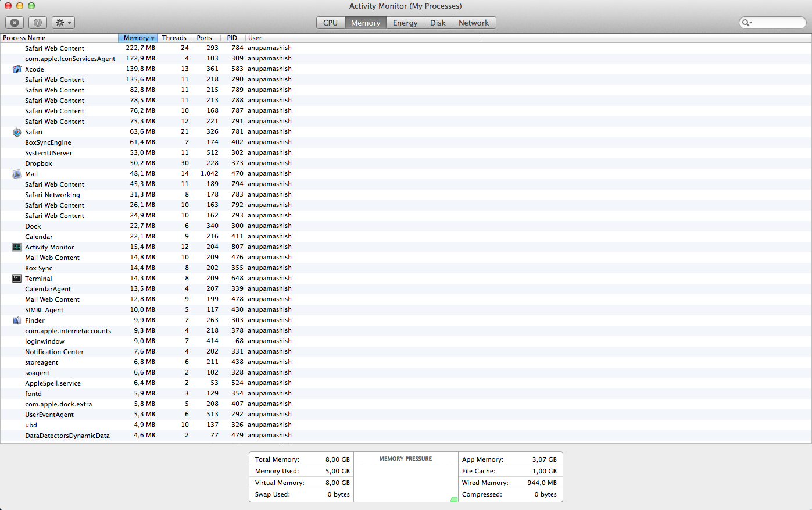Click the App Memory 3,07 GB value
The image size is (812, 510).
(x=545, y=459)
